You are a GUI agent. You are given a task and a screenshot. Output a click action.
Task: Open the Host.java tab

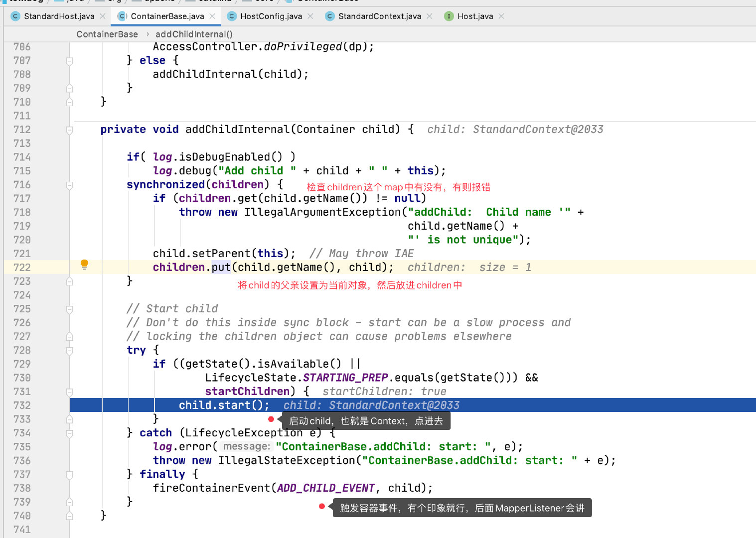[475, 16]
